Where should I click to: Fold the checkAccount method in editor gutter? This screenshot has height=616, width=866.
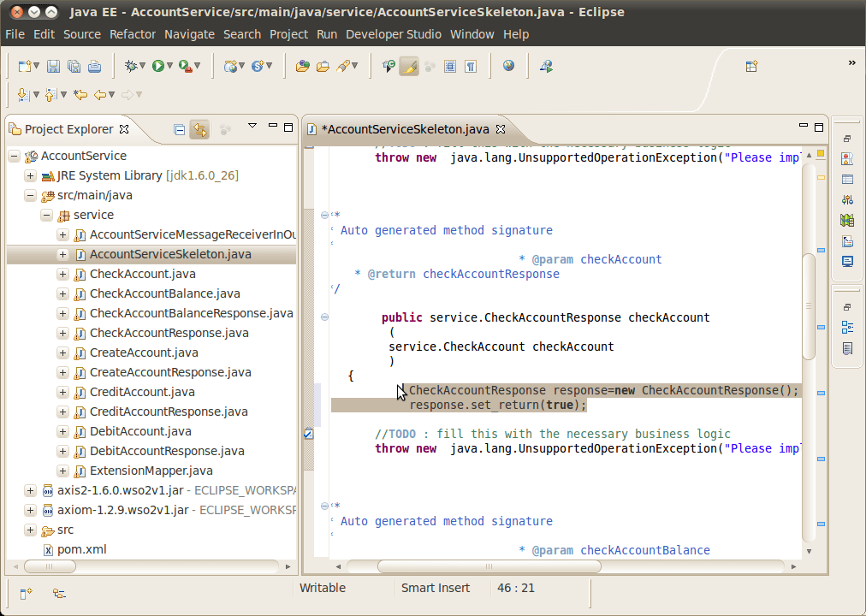coord(325,317)
